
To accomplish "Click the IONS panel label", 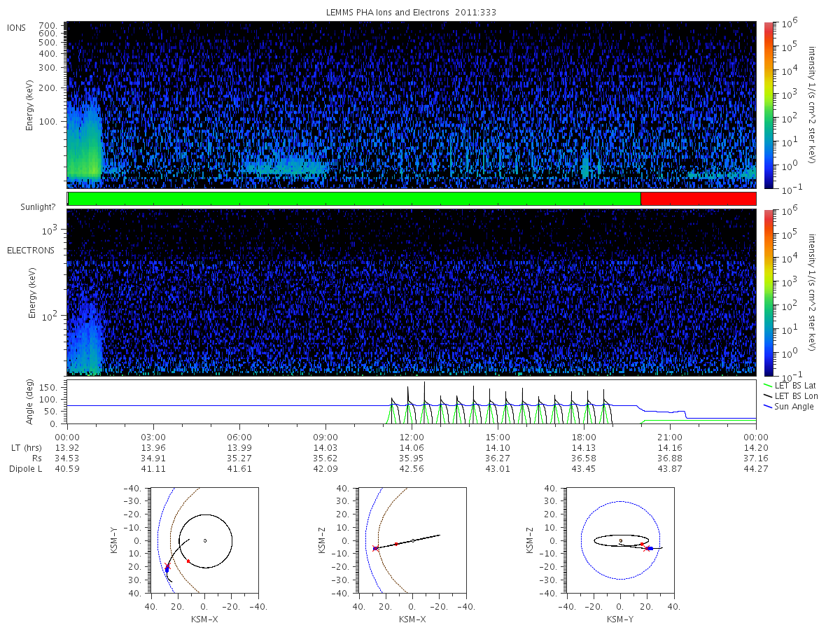I will point(17,27).
